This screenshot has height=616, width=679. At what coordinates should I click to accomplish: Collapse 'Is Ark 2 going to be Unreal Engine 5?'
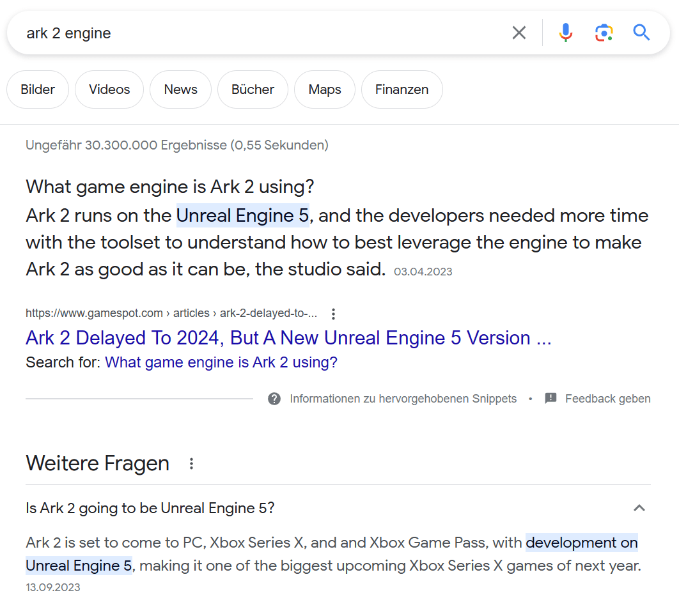(x=338, y=508)
